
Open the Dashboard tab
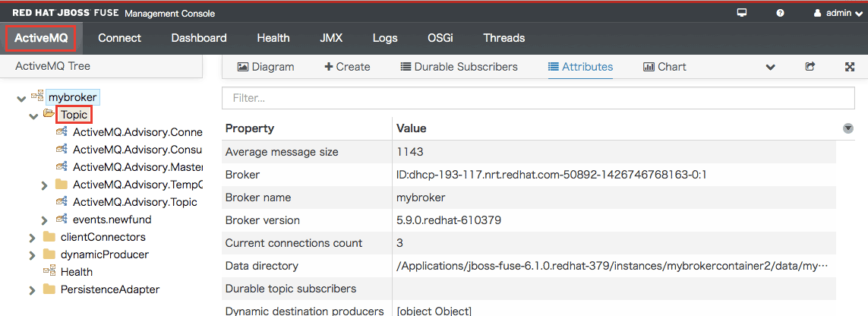(x=199, y=38)
